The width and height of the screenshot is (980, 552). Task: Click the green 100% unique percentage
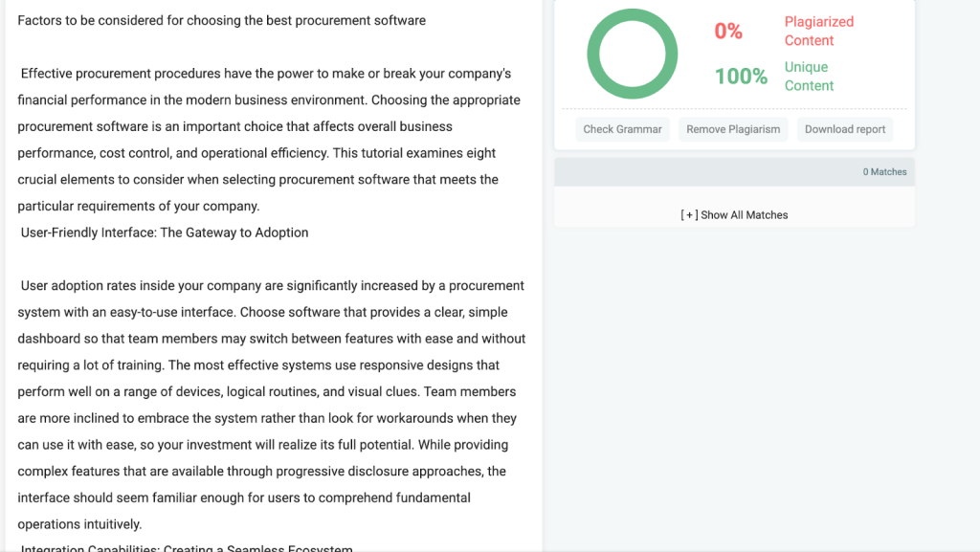pyautogui.click(x=741, y=77)
